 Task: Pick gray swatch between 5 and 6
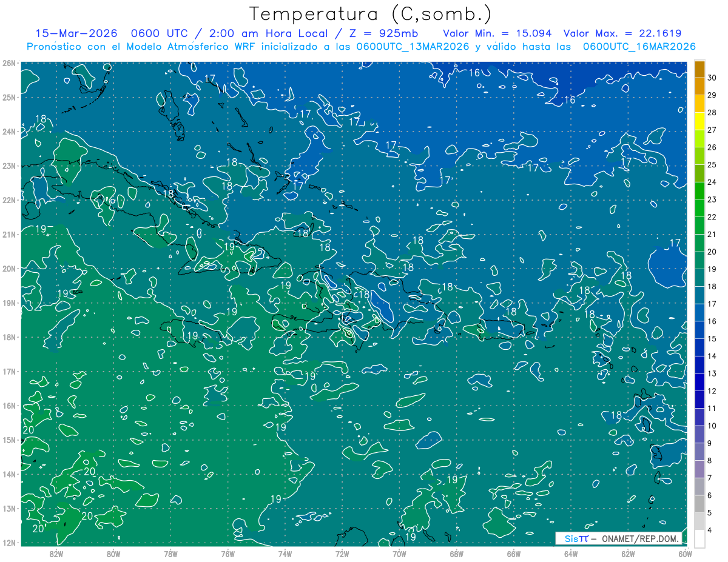699,504
